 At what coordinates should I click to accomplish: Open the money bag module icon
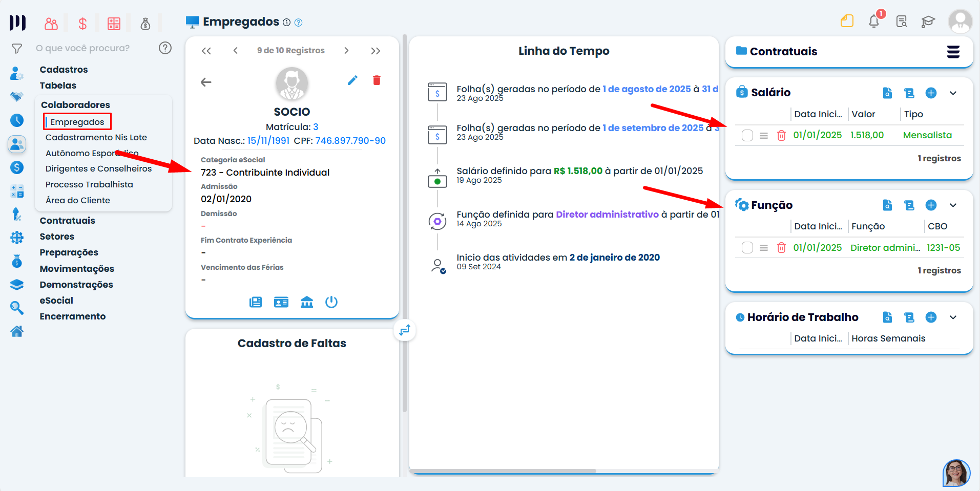[x=145, y=24]
